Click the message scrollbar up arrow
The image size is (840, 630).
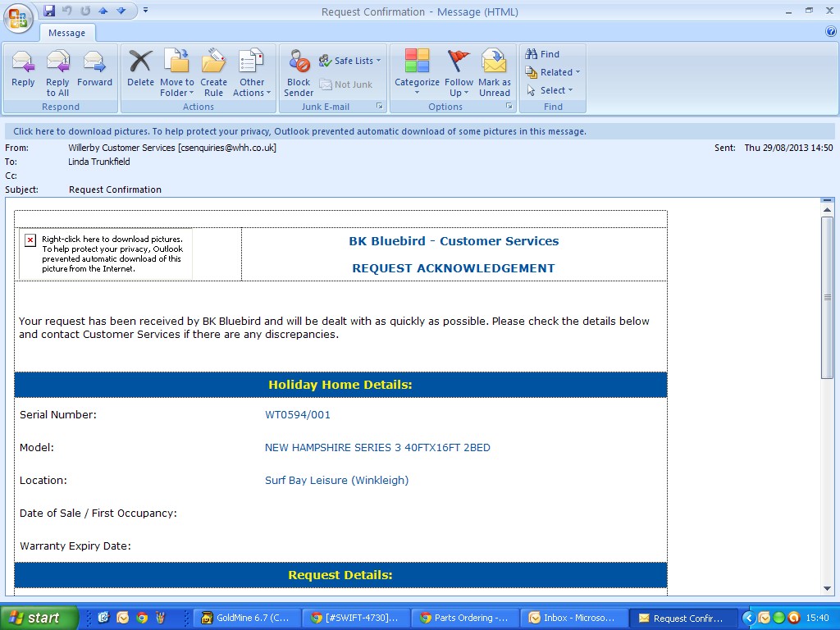827,210
